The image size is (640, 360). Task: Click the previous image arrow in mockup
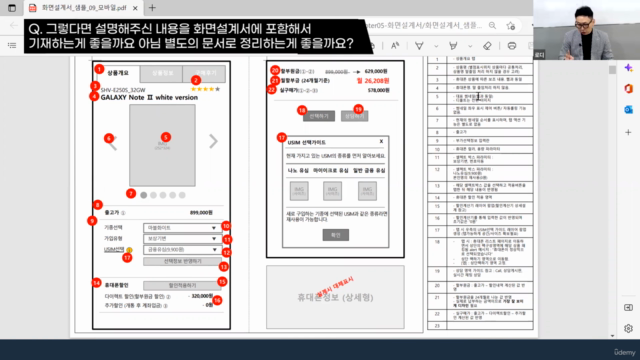click(x=112, y=143)
